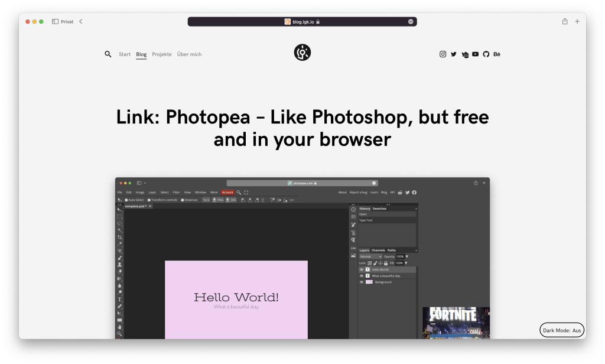Click the page options ellipsis in the address bar
The width and height of the screenshot is (605, 364).
(411, 22)
